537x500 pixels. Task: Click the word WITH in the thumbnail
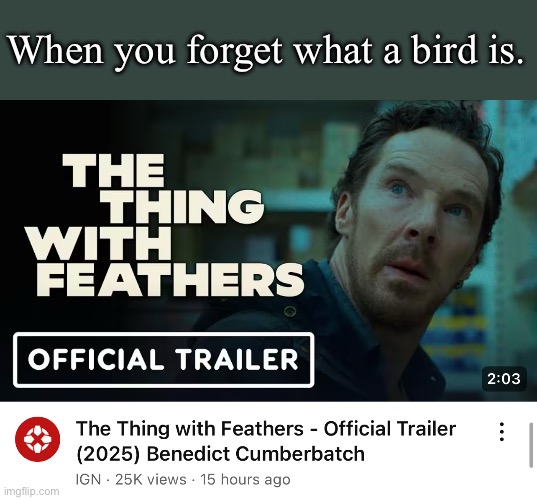(100, 243)
